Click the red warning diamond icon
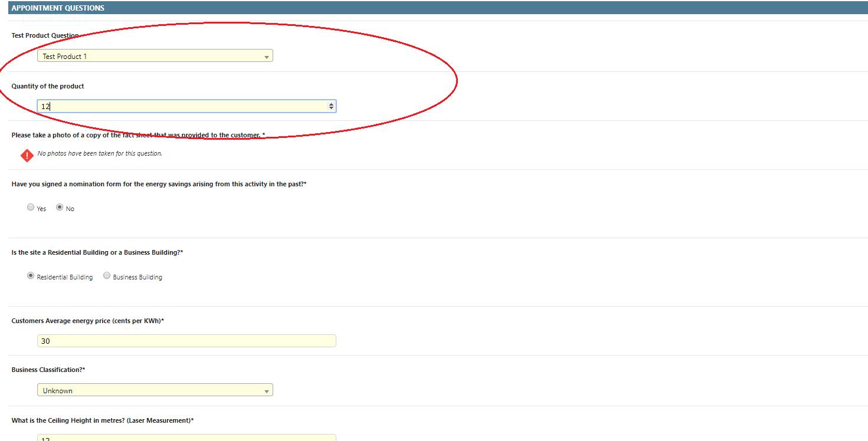Screen dimensions: 868x441 point(27,156)
